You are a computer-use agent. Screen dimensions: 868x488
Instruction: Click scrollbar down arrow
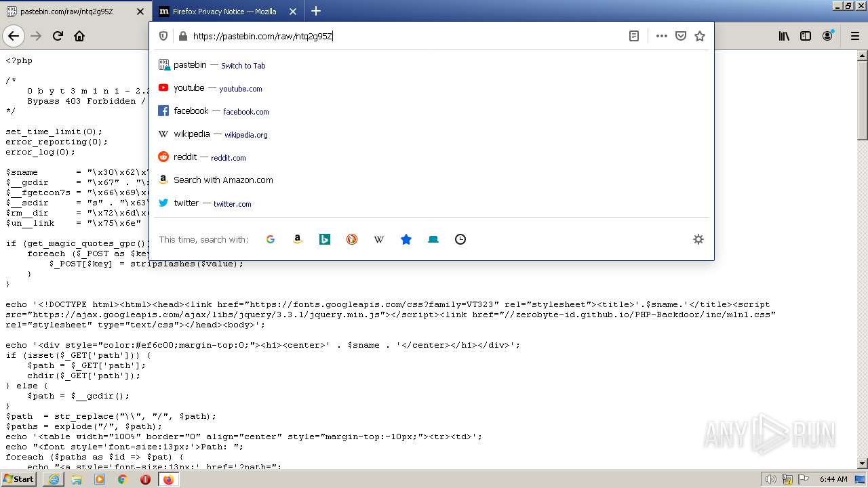(x=862, y=464)
